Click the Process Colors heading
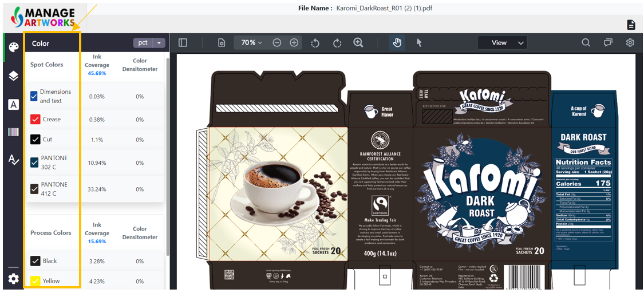 [51, 232]
